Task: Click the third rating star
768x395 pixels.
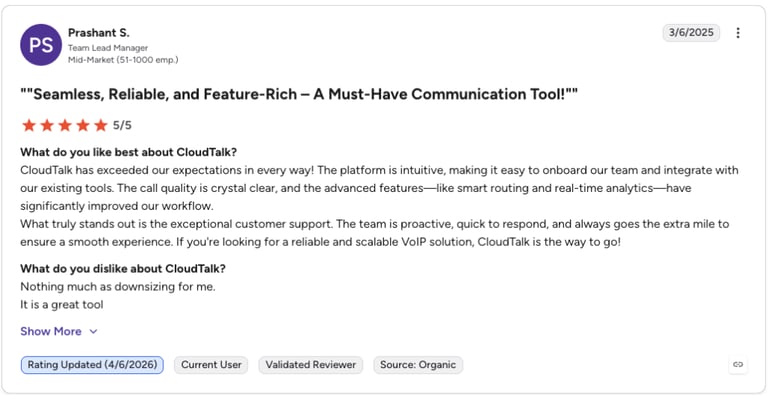Action: (65, 125)
